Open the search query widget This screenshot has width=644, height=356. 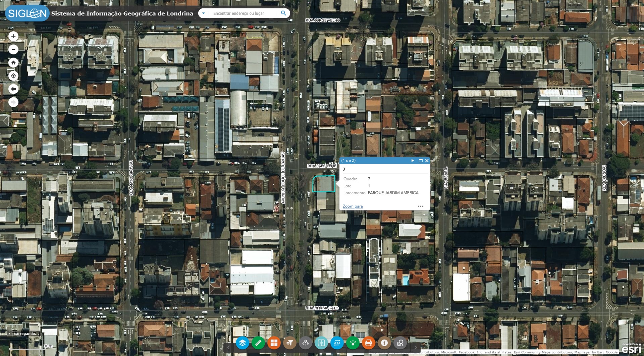point(400,343)
